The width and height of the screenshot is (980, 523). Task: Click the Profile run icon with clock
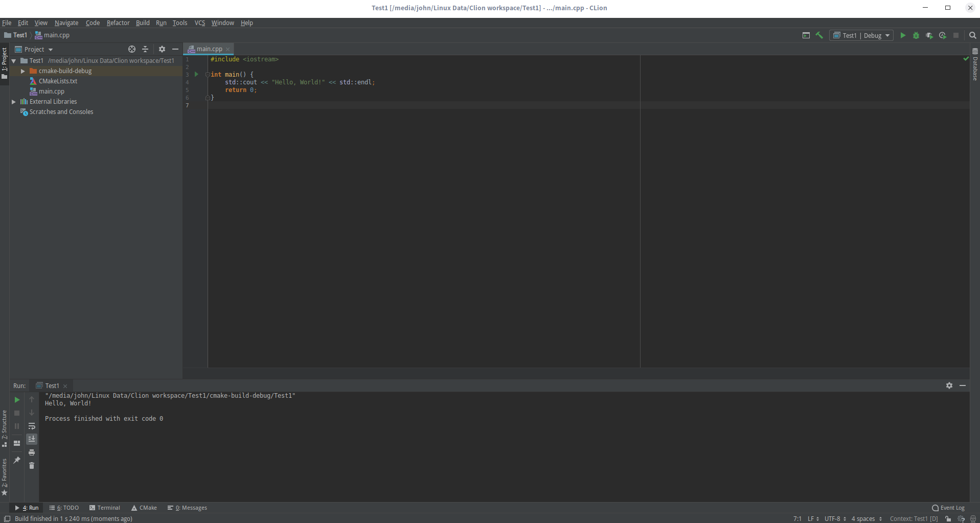pyautogui.click(x=943, y=35)
